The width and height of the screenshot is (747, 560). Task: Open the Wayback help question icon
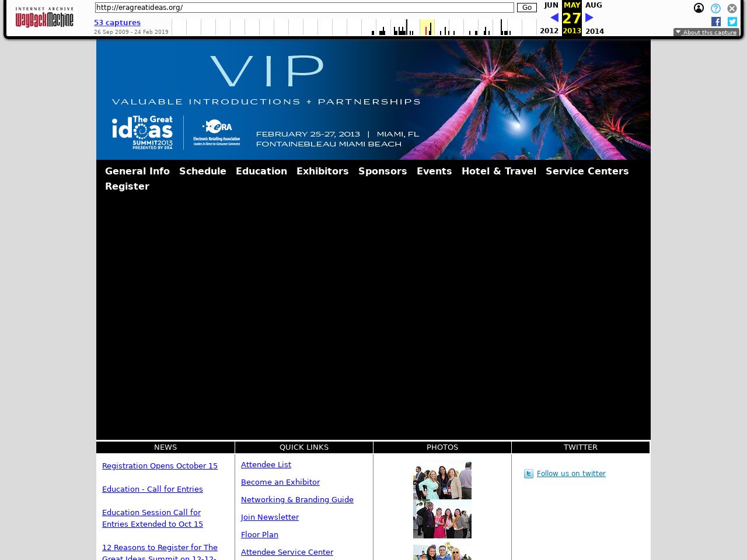coord(715,8)
